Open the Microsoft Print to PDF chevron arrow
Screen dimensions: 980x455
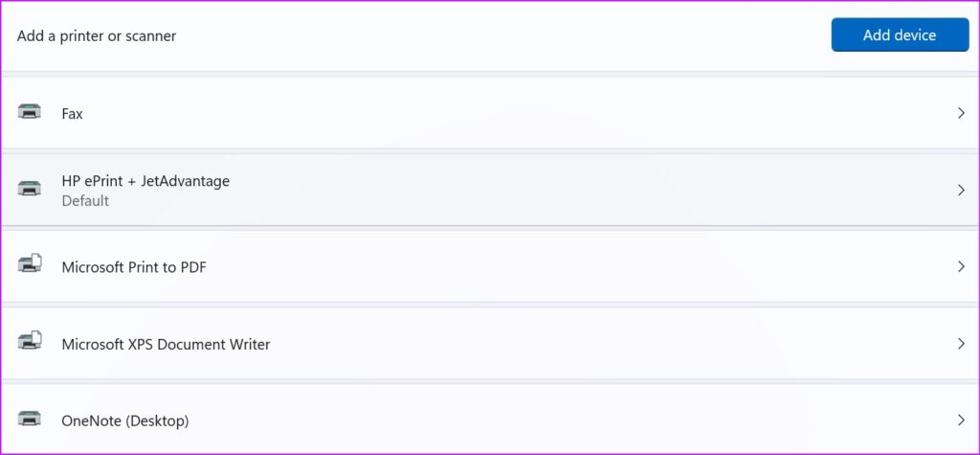pyautogui.click(x=961, y=266)
